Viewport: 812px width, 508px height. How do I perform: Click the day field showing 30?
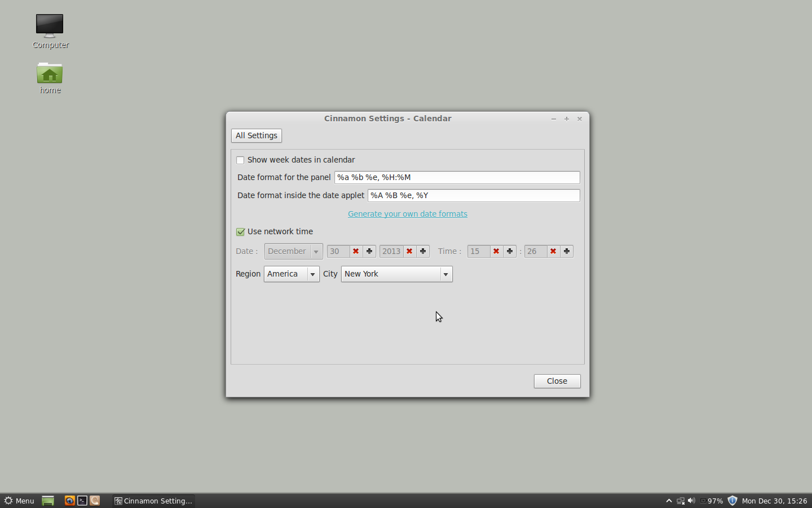(338, 251)
